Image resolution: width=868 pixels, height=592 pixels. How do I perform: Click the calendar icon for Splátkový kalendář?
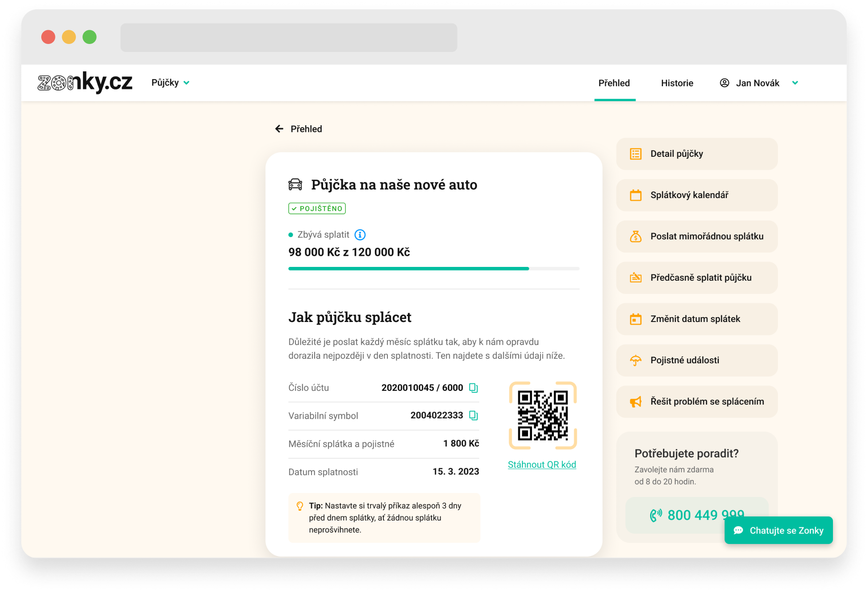(x=635, y=195)
